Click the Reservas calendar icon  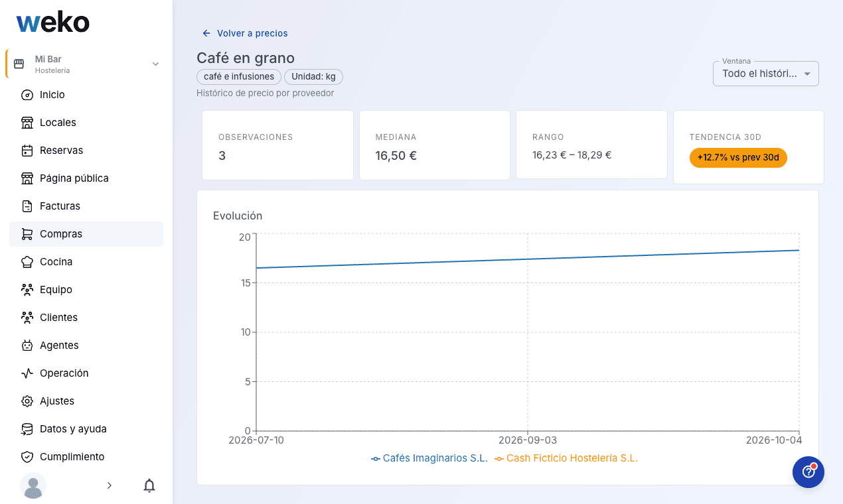27,151
